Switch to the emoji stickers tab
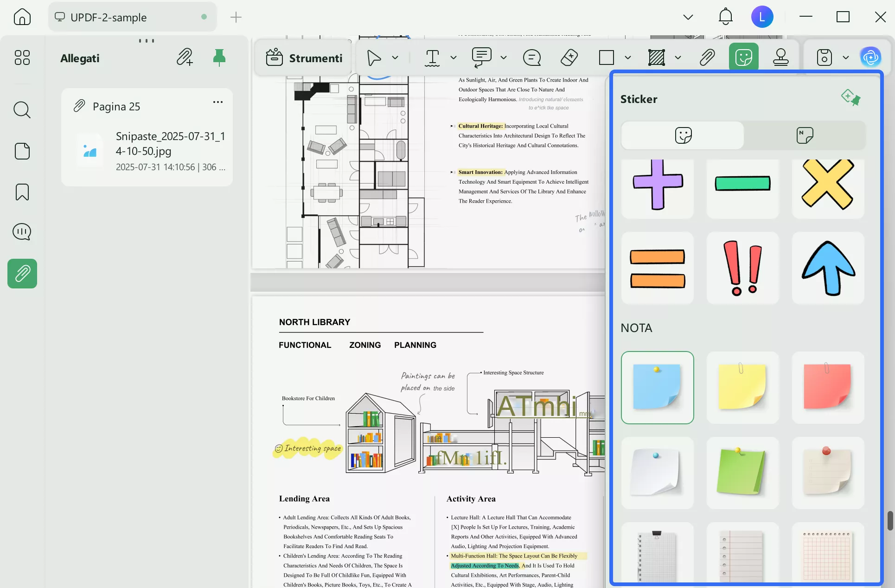This screenshot has width=895, height=588. click(x=683, y=135)
